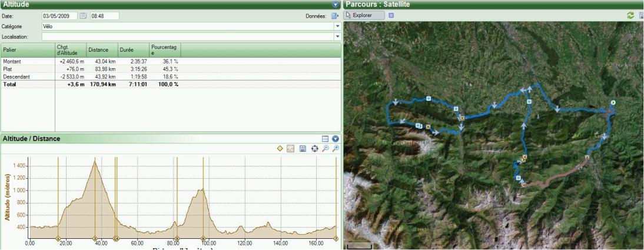Click the 7:11:01 total duration
Screen dimensions: 644x250
(138, 84)
